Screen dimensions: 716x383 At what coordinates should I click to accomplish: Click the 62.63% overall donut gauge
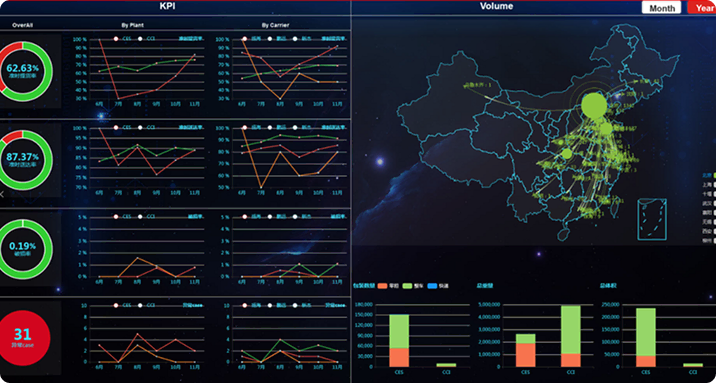22,71
